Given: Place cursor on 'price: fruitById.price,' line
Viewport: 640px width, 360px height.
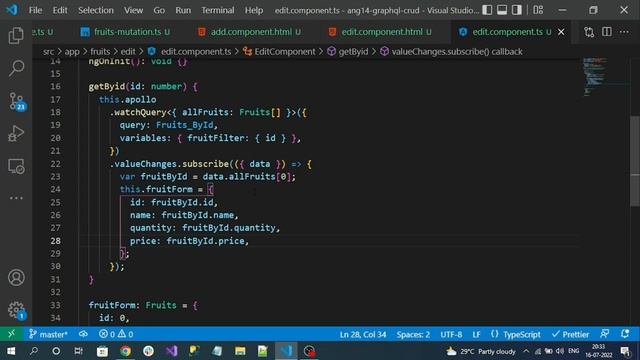Looking at the screenshot, I should [x=189, y=241].
